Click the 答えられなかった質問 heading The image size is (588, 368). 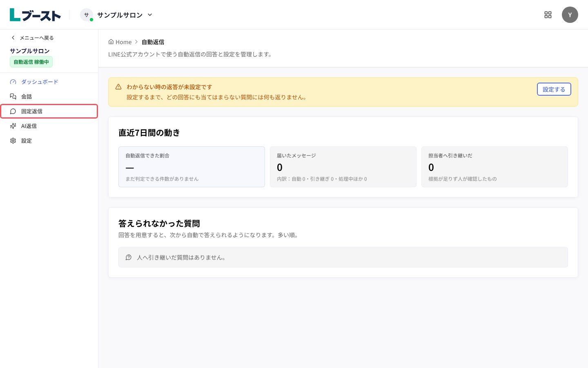[x=159, y=223]
